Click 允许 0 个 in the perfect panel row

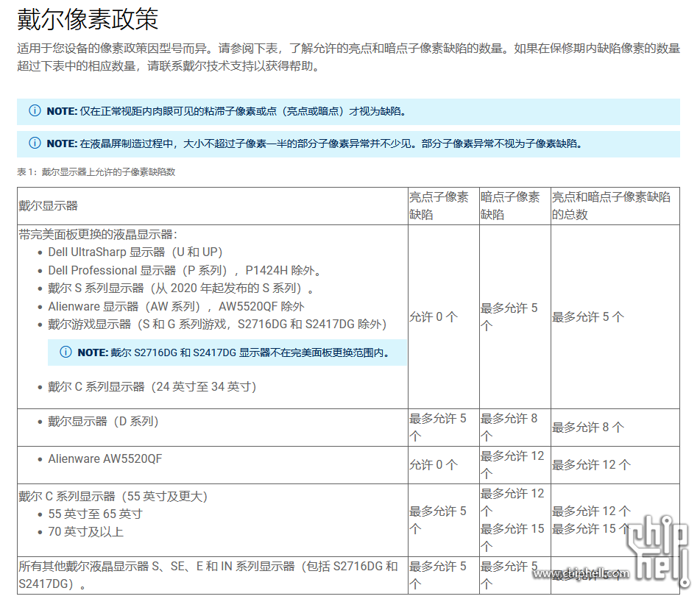(434, 317)
